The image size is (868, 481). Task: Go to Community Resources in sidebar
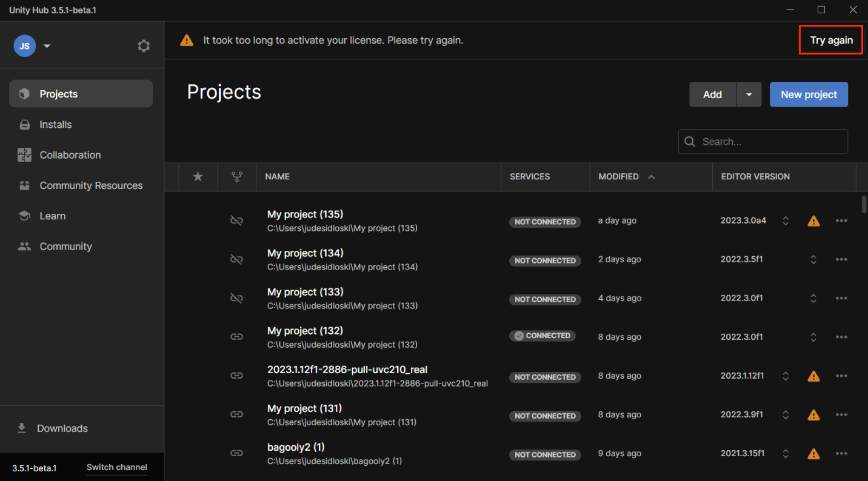click(91, 186)
